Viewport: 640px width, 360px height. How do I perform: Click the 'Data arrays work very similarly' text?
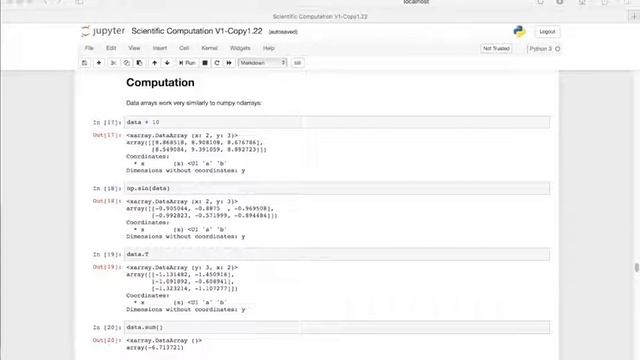(x=194, y=103)
